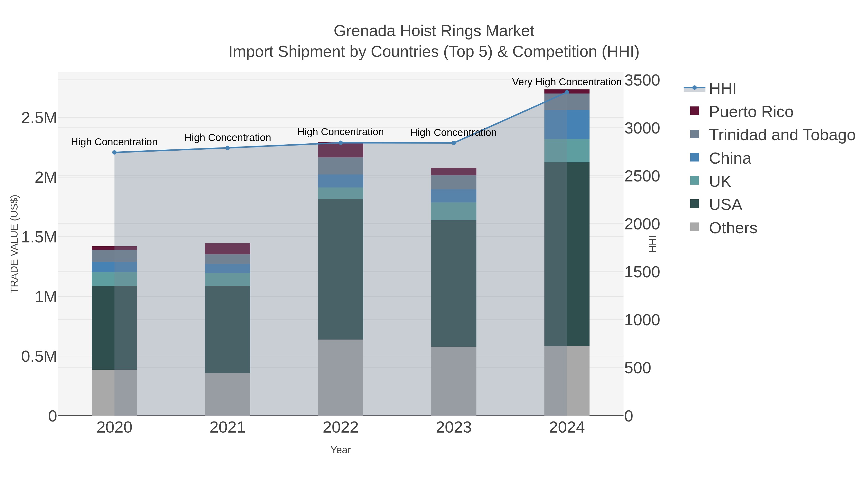Viewport: 868px width, 488px height.
Task: Click the USA segment of 2020 bar
Action: coord(114,328)
